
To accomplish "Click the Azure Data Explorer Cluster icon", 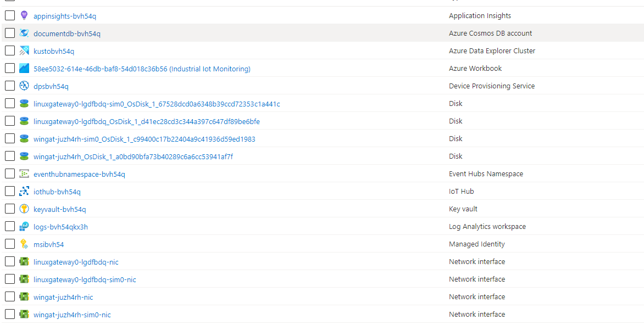I will (x=24, y=51).
